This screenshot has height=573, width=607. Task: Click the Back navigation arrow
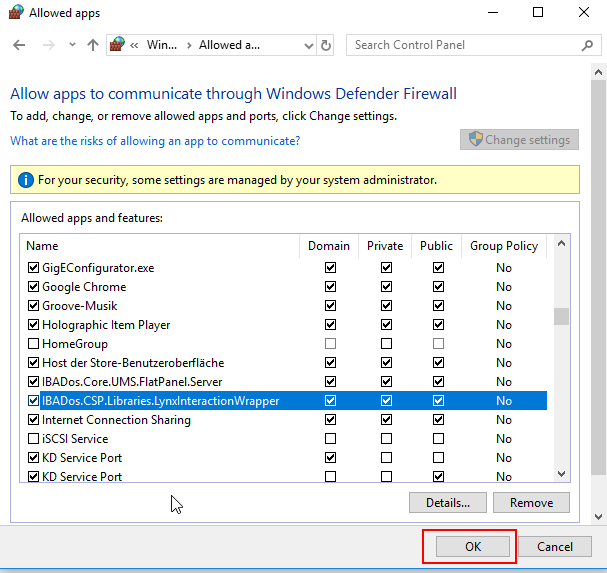point(19,45)
